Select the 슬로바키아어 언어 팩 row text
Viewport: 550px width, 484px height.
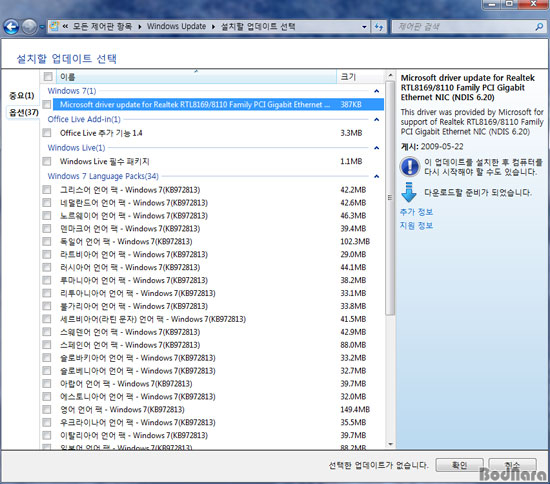pyautogui.click(x=138, y=358)
